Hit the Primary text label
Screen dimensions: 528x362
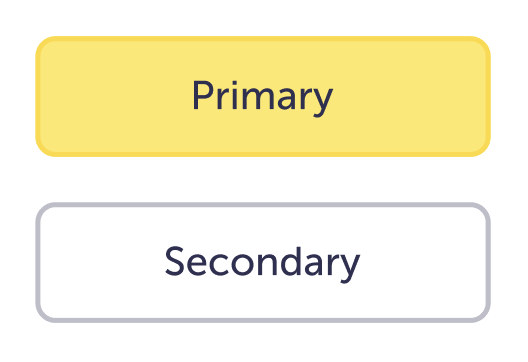263,98
